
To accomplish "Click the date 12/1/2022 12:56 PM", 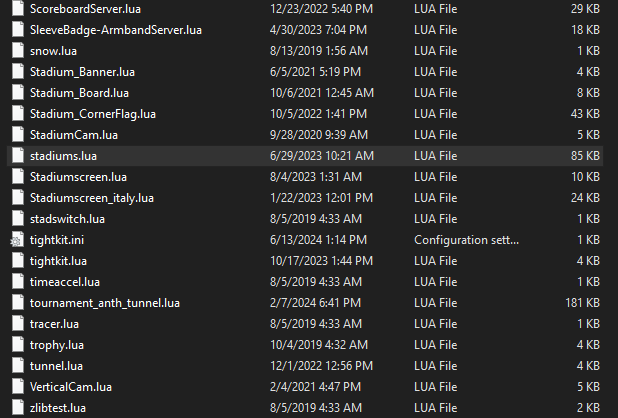I will pos(321,366).
